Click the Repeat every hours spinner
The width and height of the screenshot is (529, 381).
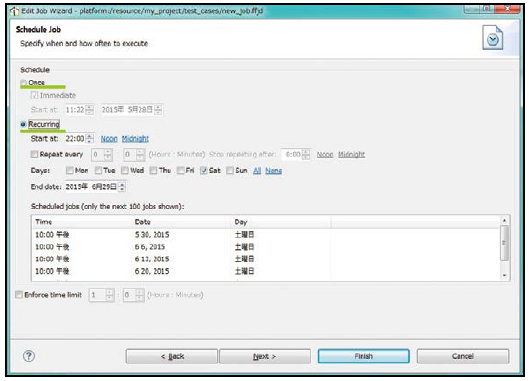[x=108, y=155]
